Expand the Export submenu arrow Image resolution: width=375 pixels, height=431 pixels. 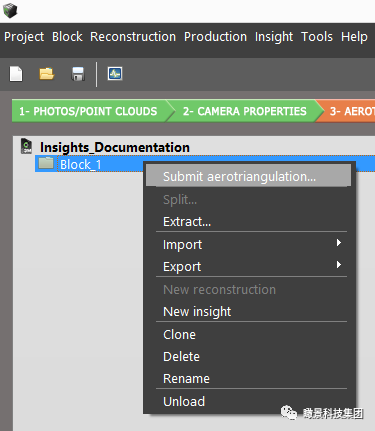pyautogui.click(x=339, y=265)
